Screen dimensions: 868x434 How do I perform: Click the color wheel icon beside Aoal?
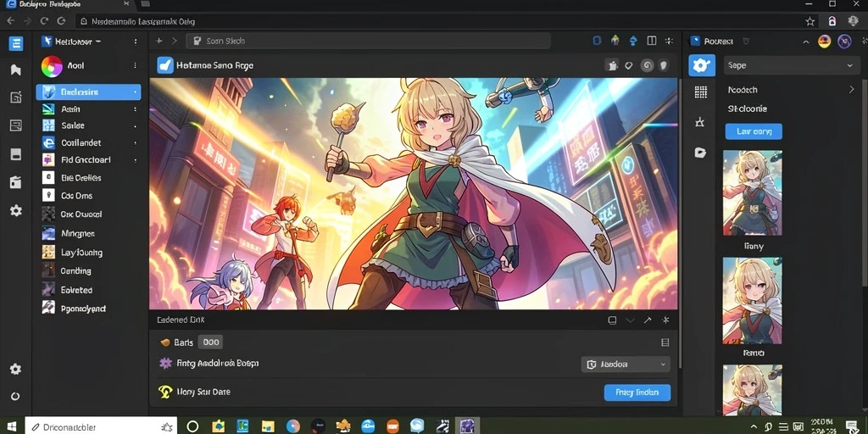[52, 66]
